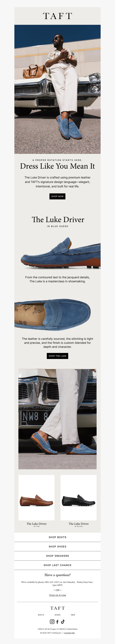
Task: Open TAFT's Facebook page icon
Action: [57, 622]
